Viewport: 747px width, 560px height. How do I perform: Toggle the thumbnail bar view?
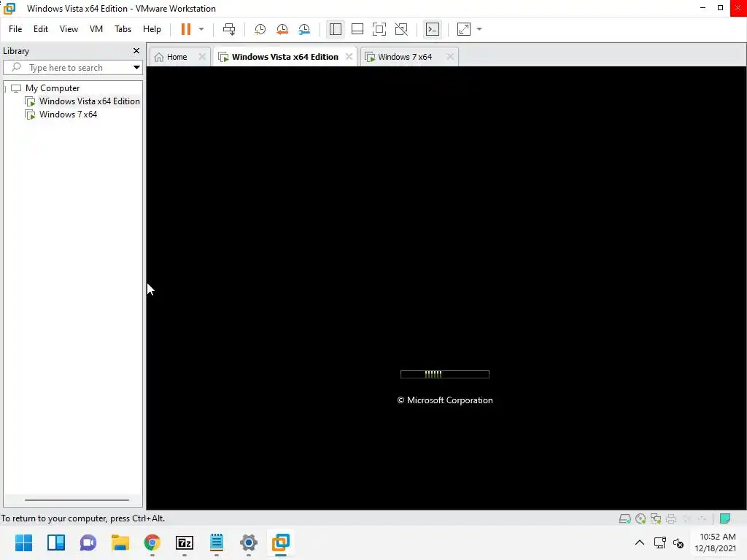point(357,29)
